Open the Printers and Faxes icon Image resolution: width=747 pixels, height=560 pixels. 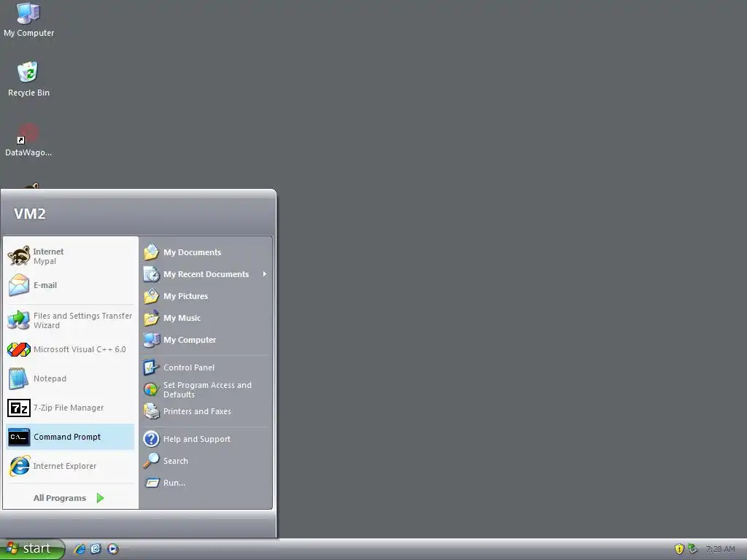click(x=152, y=411)
